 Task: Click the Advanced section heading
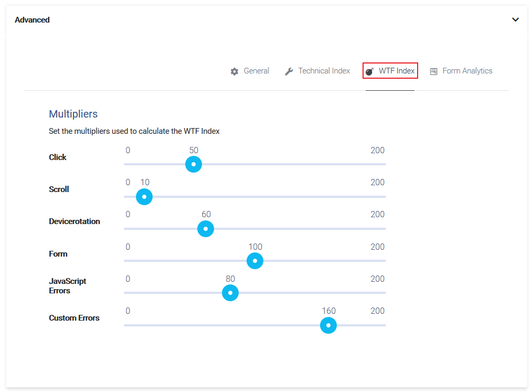coord(32,20)
